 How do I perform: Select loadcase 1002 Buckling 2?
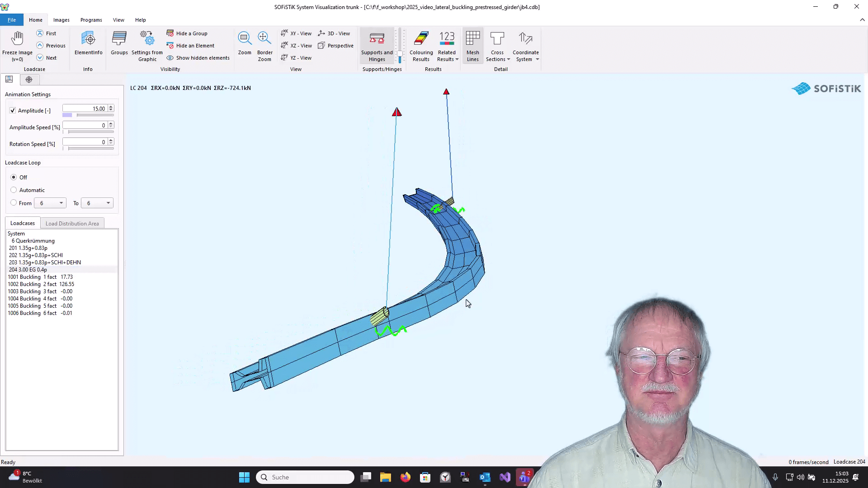coord(42,284)
